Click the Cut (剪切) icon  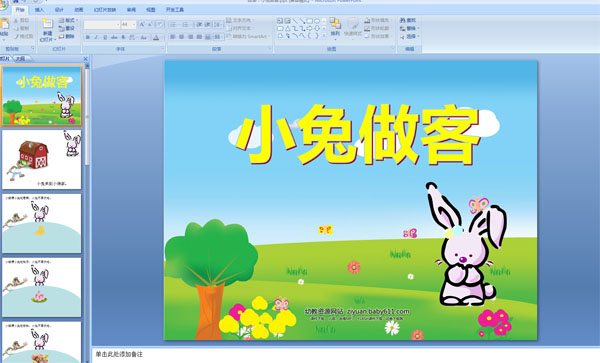[x=16, y=20]
